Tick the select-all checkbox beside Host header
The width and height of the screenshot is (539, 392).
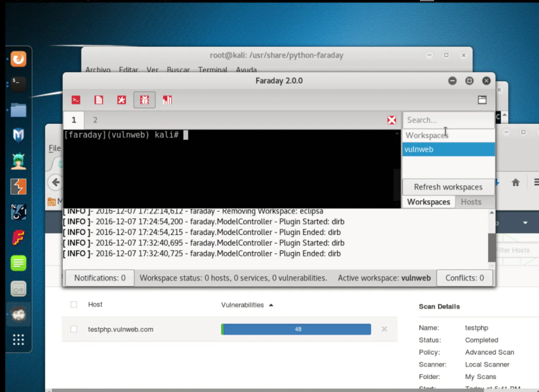74,305
